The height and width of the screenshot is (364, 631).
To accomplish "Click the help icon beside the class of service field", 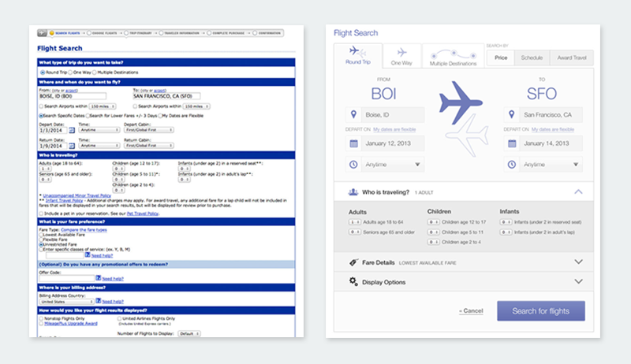I will point(88,254).
